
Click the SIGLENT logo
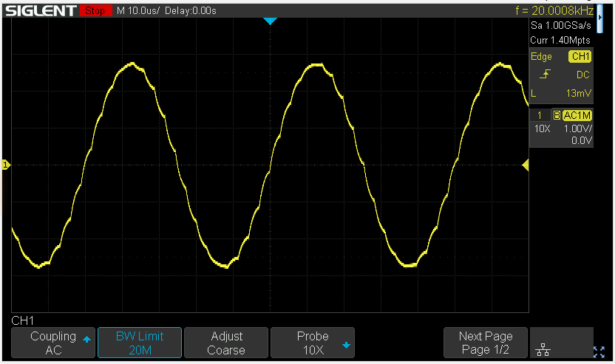pyautogui.click(x=41, y=11)
